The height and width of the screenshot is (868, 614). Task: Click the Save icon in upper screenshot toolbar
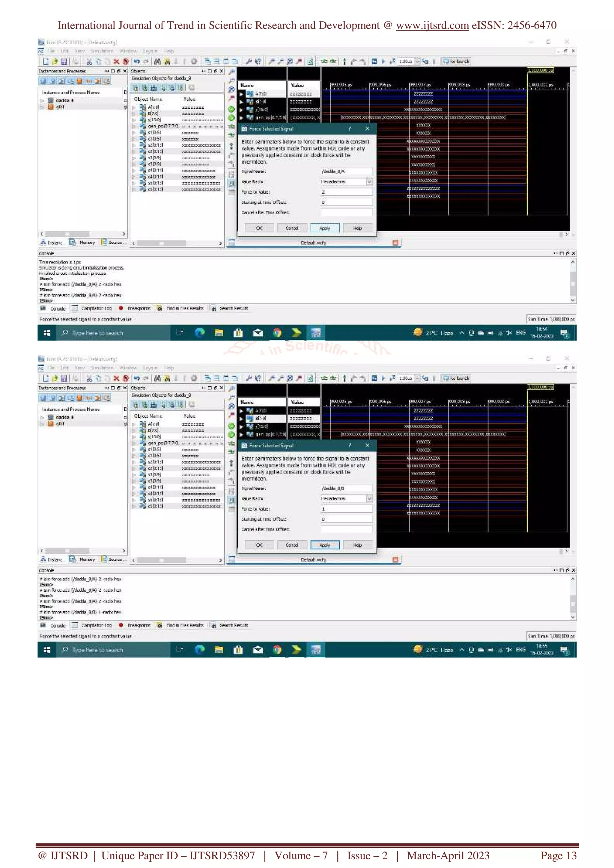[x=64, y=62]
